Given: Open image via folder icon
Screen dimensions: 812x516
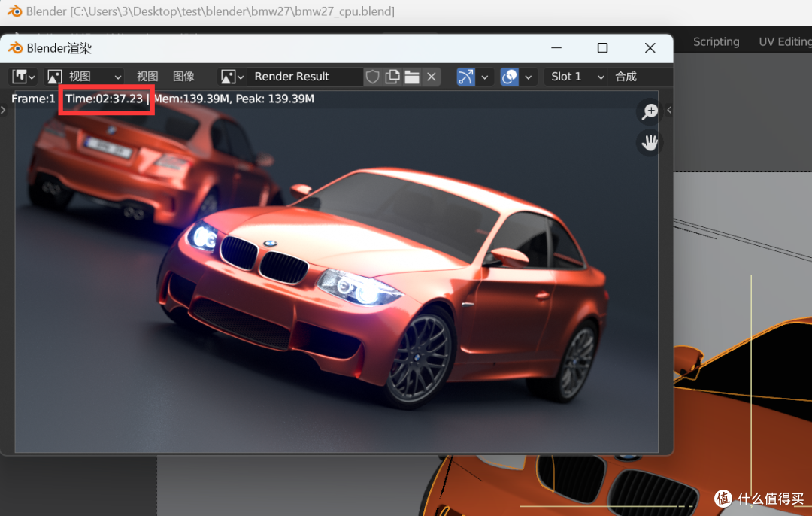Looking at the screenshot, I should coord(412,77).
